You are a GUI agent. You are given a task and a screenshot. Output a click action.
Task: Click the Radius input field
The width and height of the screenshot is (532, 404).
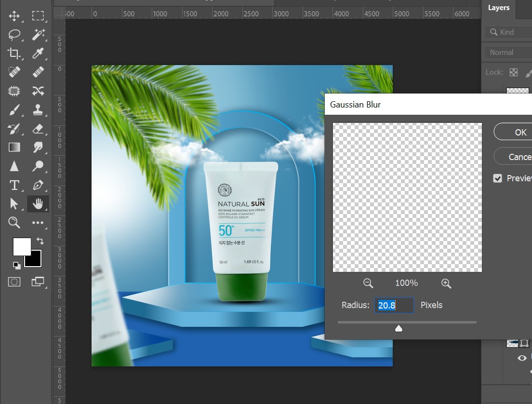click(394, 305)
